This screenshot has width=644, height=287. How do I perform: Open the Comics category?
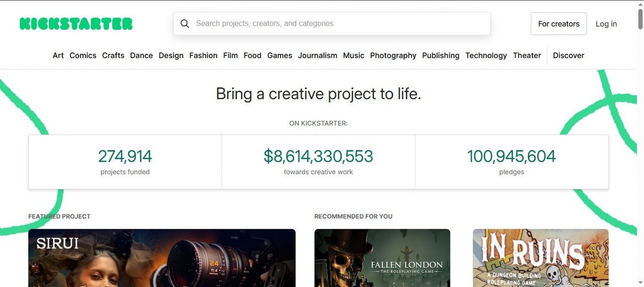coord(83,55)
